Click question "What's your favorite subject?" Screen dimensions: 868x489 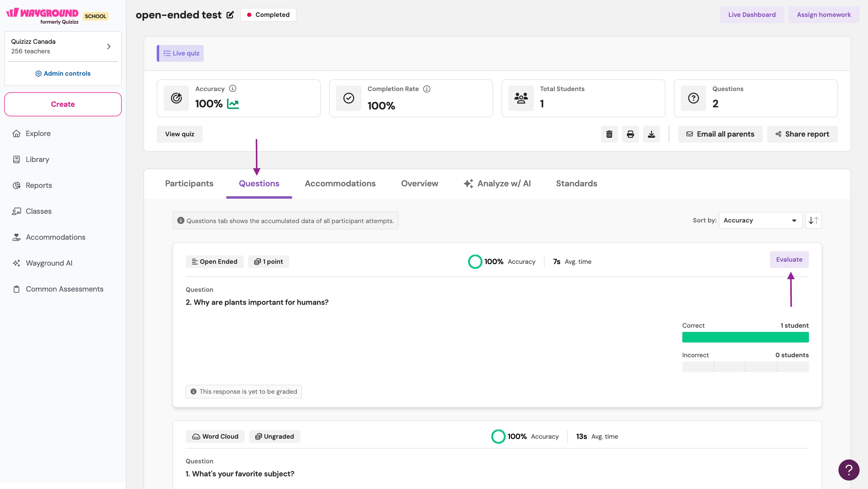point(240,474)
